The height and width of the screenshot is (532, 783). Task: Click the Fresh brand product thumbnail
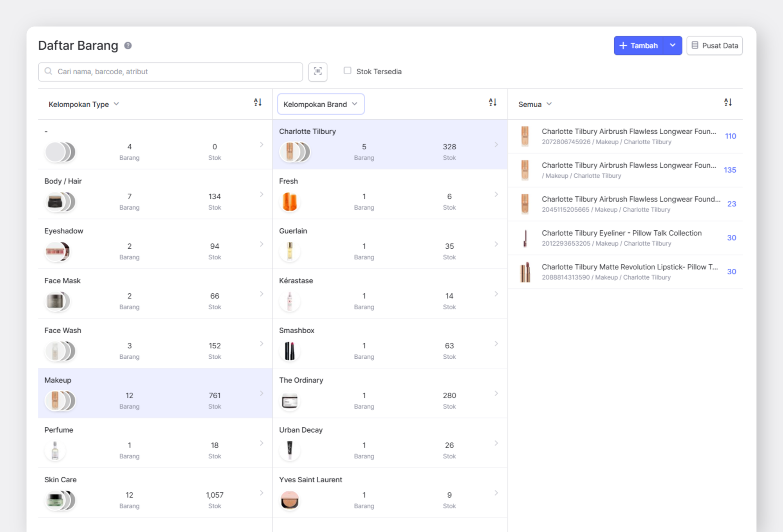click(290, 202)
